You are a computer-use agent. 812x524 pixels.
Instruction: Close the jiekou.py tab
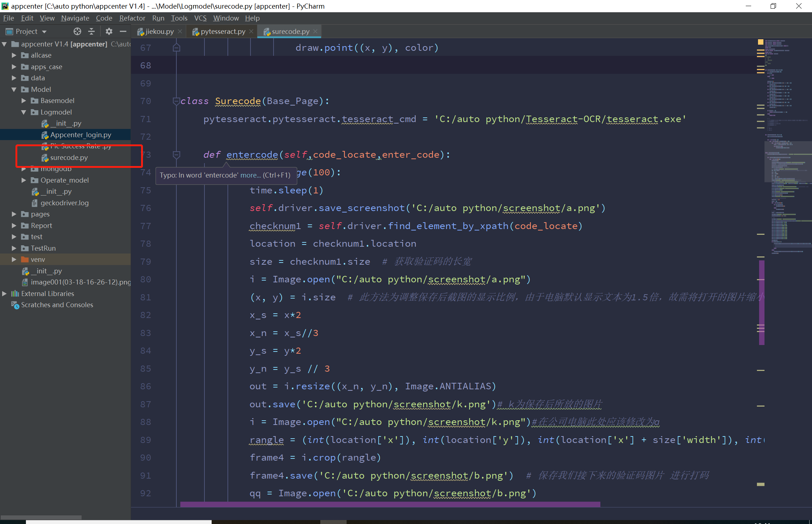(x=180, y=31)
